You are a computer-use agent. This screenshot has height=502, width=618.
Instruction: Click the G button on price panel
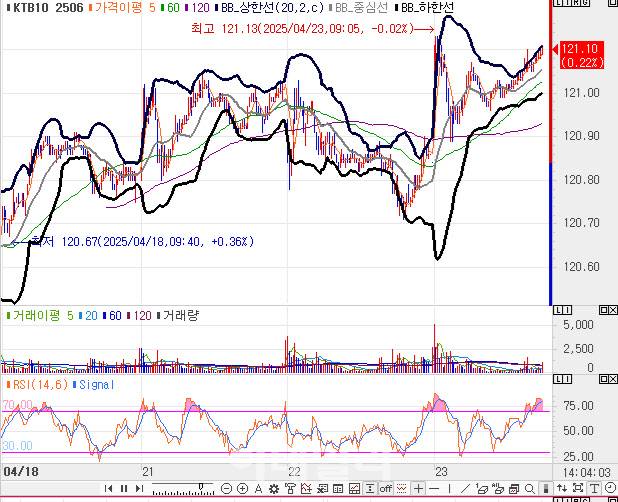pyautogui.click(x=585, y=3)
